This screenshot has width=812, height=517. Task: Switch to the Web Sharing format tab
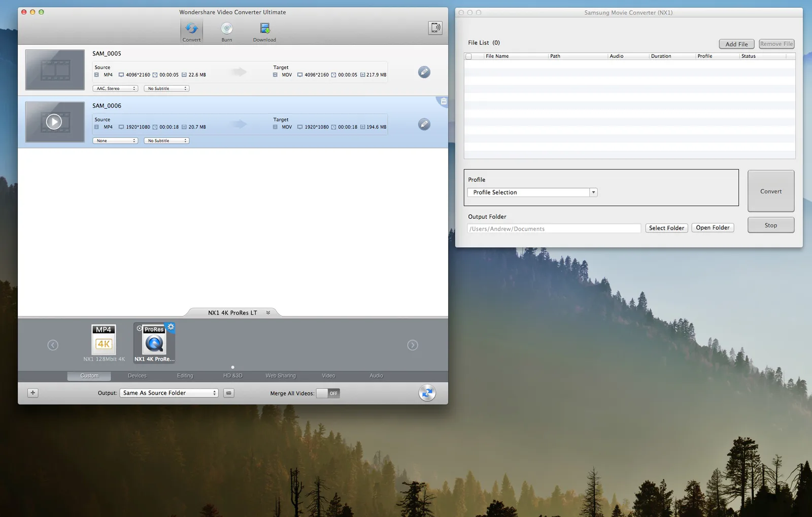[x=281, y=376]
